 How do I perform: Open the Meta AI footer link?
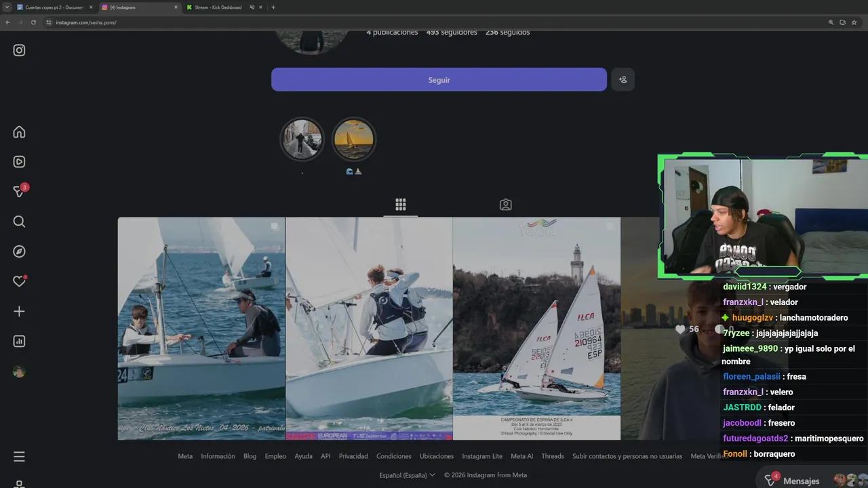[x=522, y=456]
